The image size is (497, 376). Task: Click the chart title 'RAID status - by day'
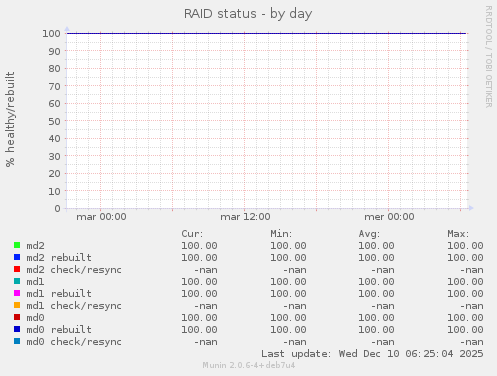tap(248, 14)
